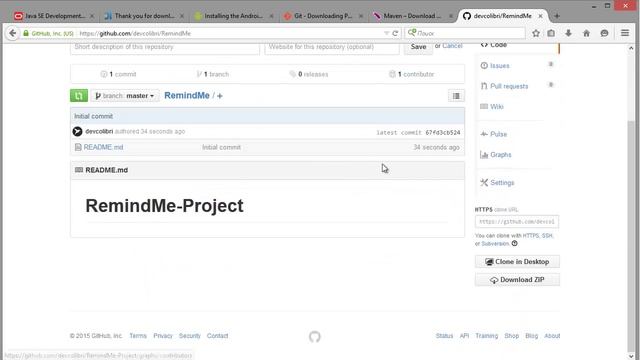Open the clone URL help question icon
The image size is (640, 360).
[515, 244]
